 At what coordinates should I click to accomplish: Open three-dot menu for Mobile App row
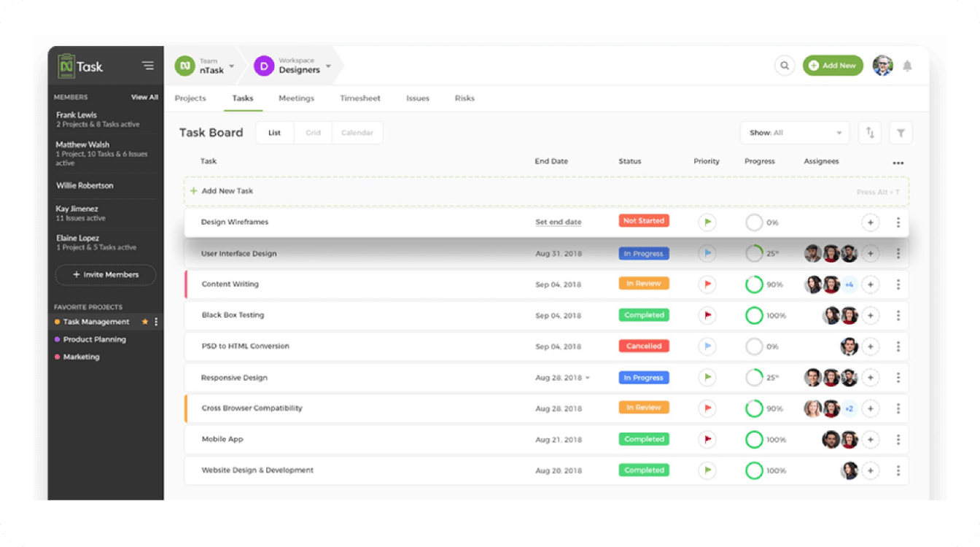(898, 440)
